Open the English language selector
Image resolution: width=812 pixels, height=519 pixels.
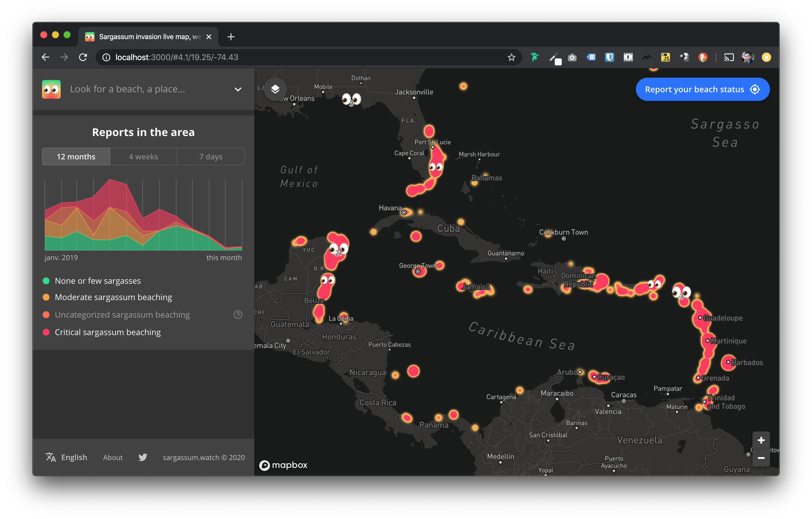[66, 457]
